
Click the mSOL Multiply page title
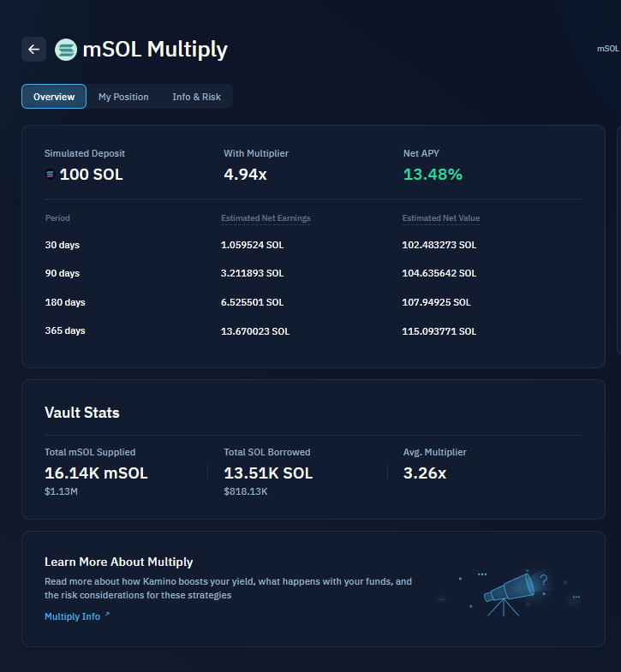155,50
